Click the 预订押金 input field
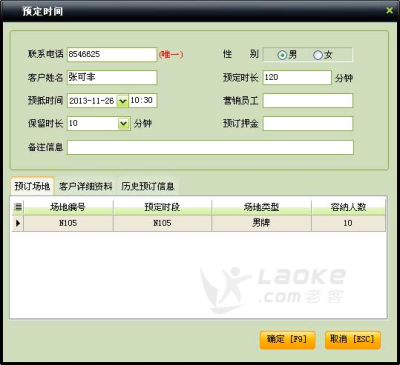The width and height of the screenshot is (400, 365). (308, 124)
